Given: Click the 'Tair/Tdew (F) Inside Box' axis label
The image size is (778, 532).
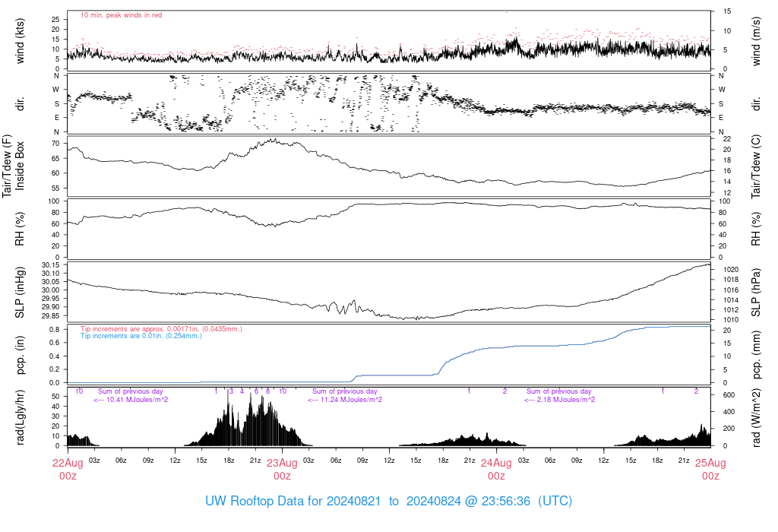Looking at the screenshot, I should tap(13, 166).
